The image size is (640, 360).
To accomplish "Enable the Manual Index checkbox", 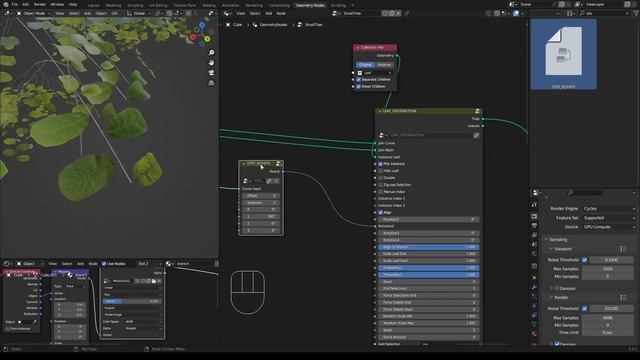I will point(380,191).
